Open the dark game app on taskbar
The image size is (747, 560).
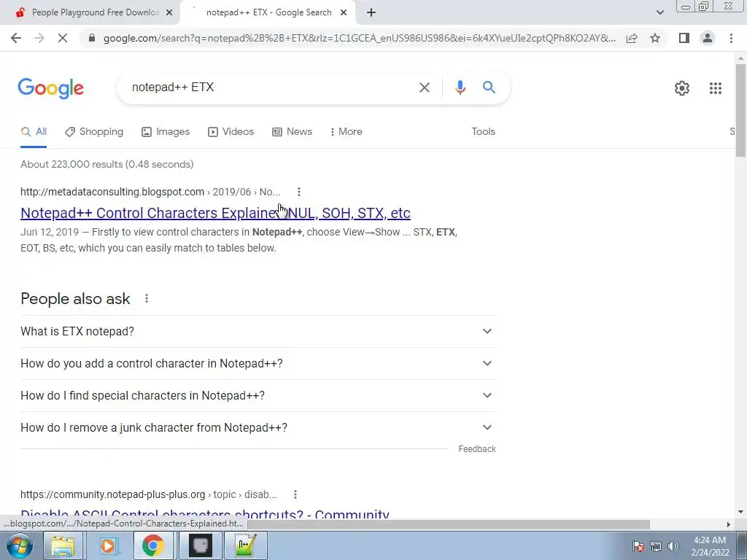click(x=200, y=545)
